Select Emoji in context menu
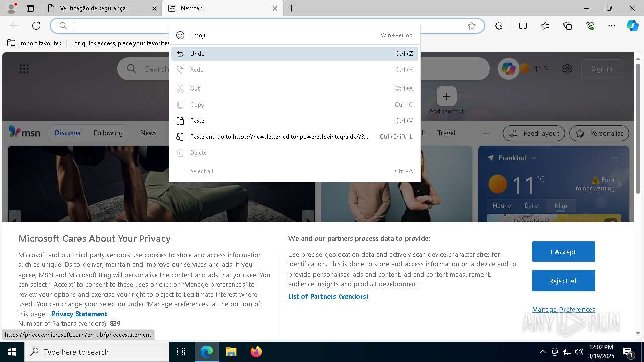This screenshot has height=362, width=644. pyautogui.click(x=294, y=35)
